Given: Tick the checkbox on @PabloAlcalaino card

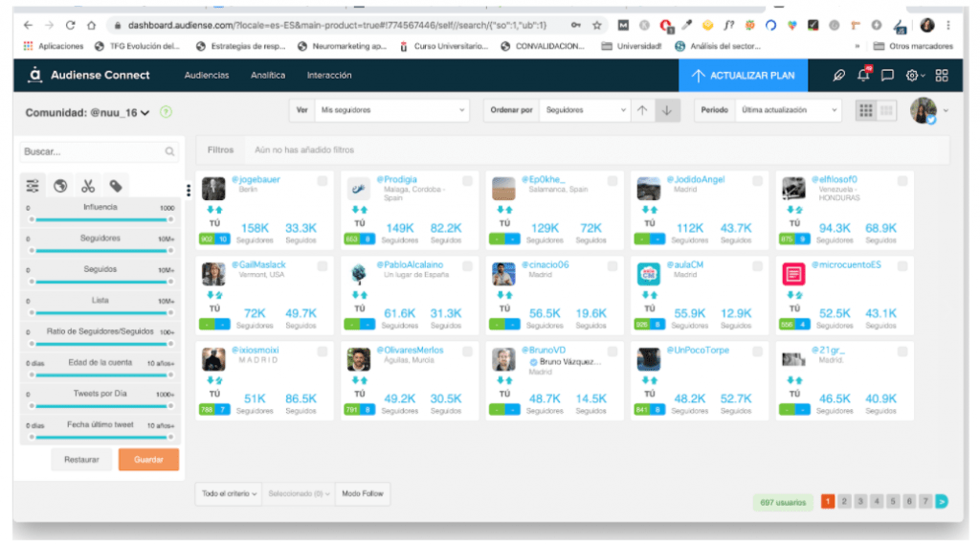Looking at the screenshot, I should click(467, 265).
